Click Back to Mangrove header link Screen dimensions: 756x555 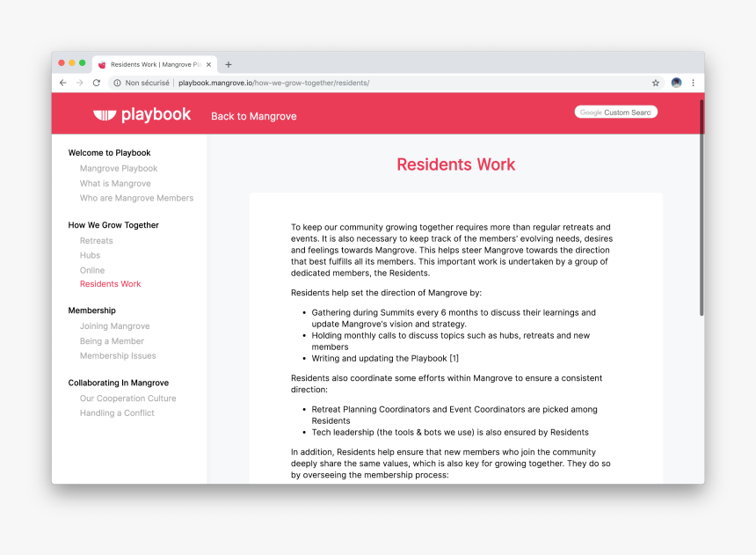[x=253, y=116]
